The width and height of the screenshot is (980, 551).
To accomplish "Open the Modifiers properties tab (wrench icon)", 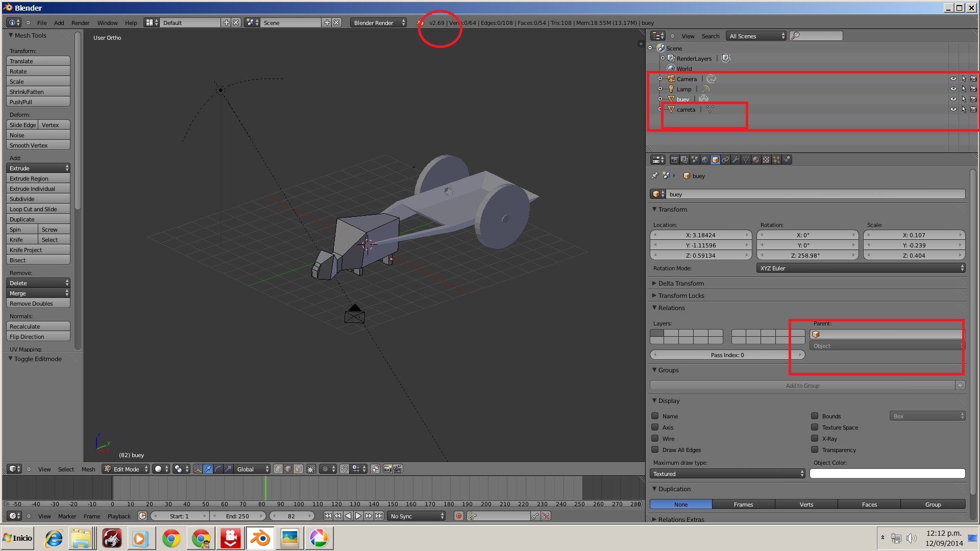I will (x=736, y=160).
